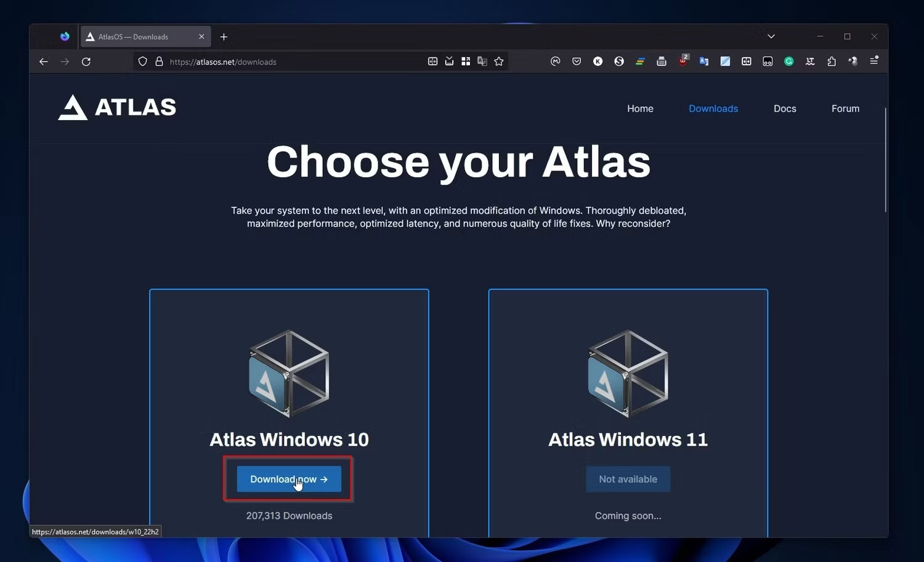Click Download now for Atlas Windows 10
The height and width of the screenshot is (562, 924).
pyautogui.click(x=289, y=479)
